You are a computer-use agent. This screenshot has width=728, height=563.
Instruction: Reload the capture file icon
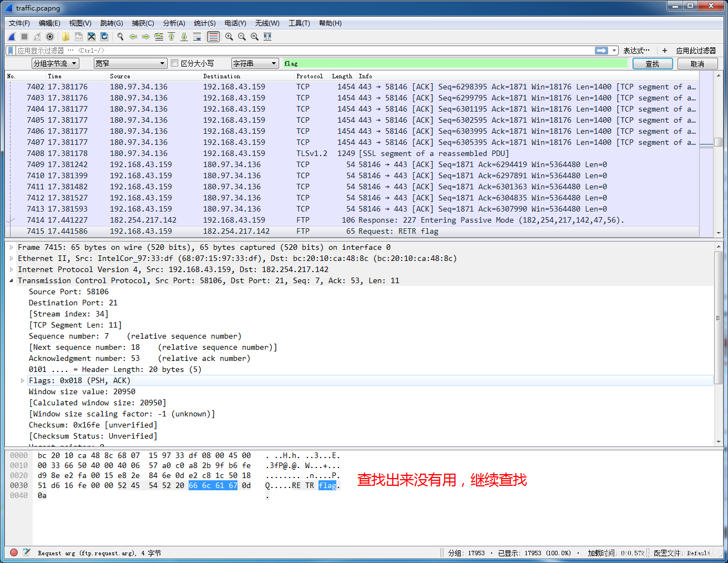click(104, 37)
